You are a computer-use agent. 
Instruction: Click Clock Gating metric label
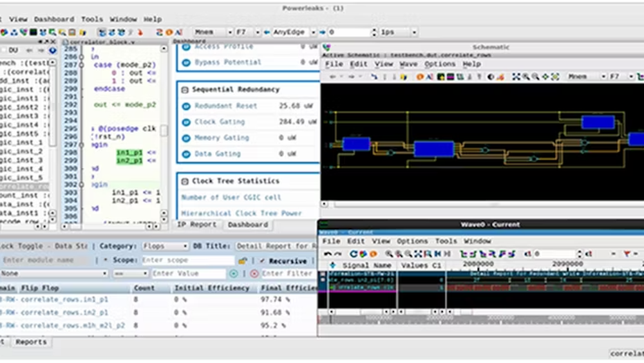(220, 122)
